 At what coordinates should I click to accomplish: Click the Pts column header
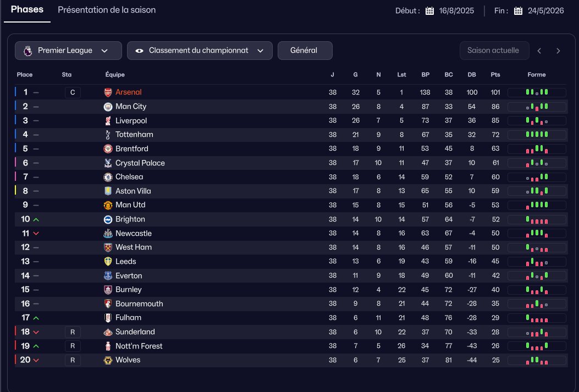[x=495, y=75]
